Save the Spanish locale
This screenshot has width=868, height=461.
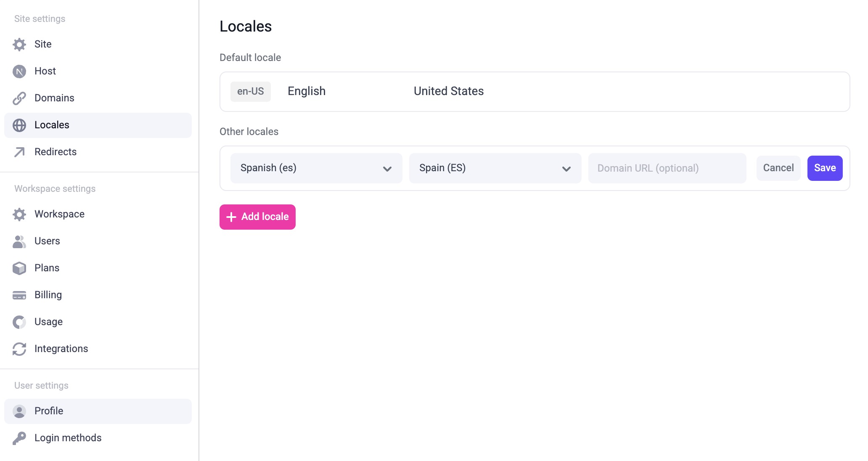click(x=824, y=168)
